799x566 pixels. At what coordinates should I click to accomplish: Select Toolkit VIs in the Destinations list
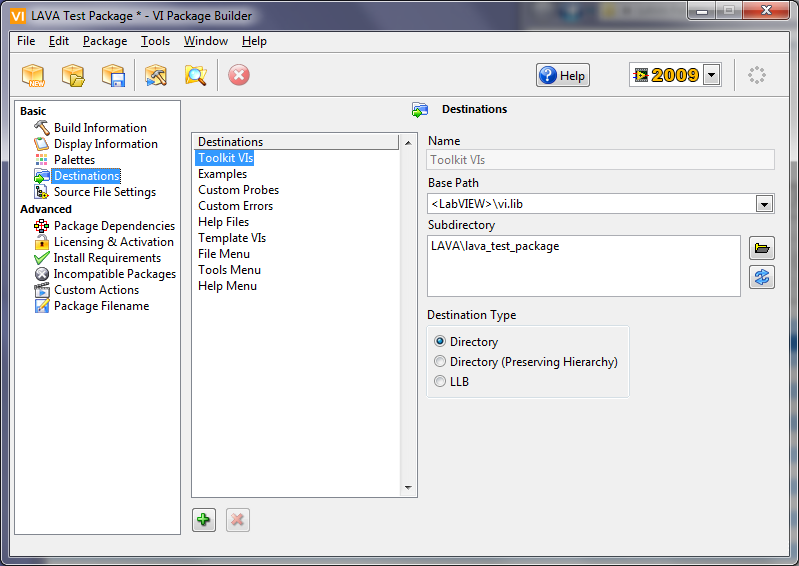pyautogui.click(x=225, y=158)
